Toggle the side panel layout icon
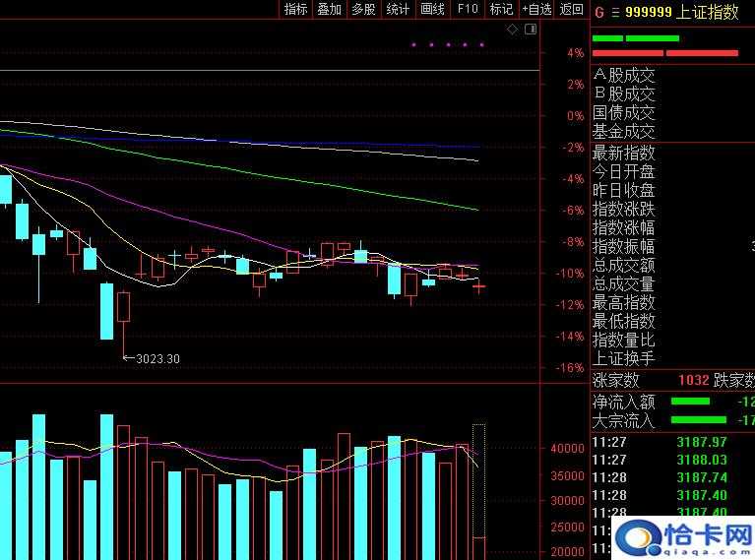This screenshot has width=755, height=560. (x=531, y=30)
